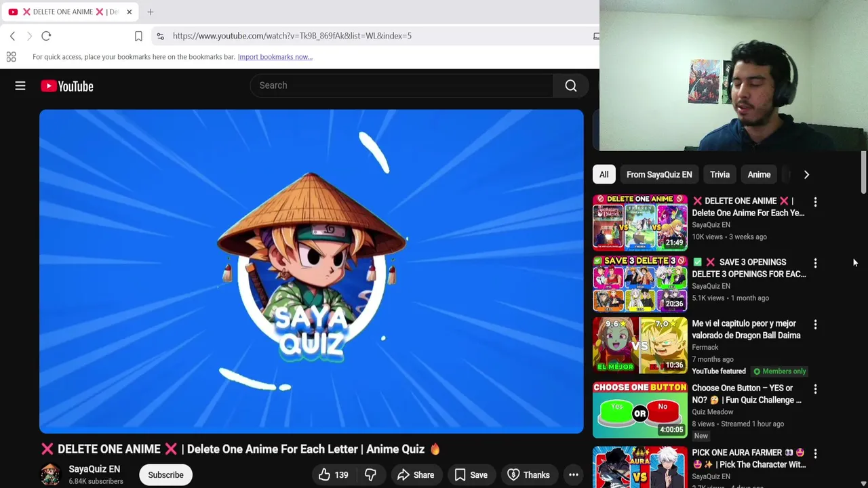Select the From SayaQuiz EN chip
This screenshot has width=868, height=488.
(659, 175)
